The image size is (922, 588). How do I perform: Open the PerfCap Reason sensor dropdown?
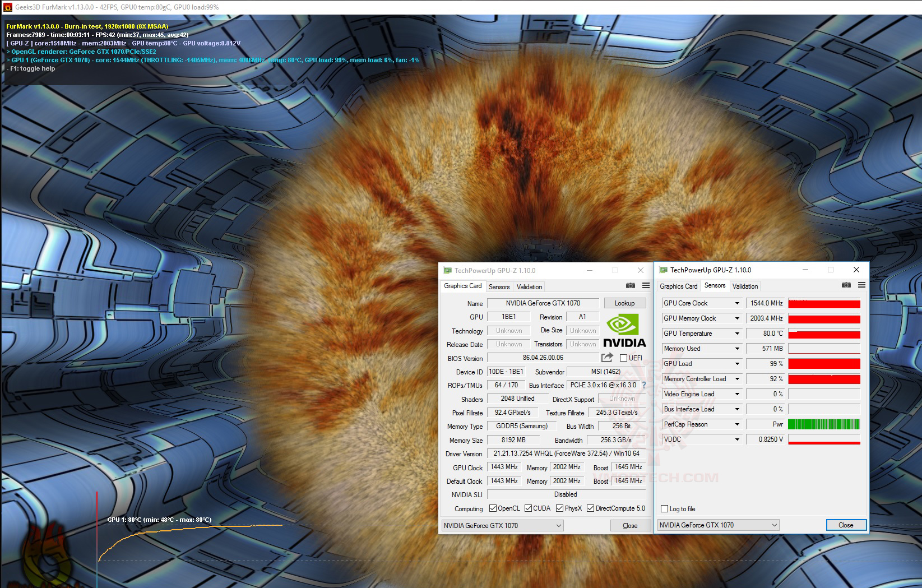737,424
